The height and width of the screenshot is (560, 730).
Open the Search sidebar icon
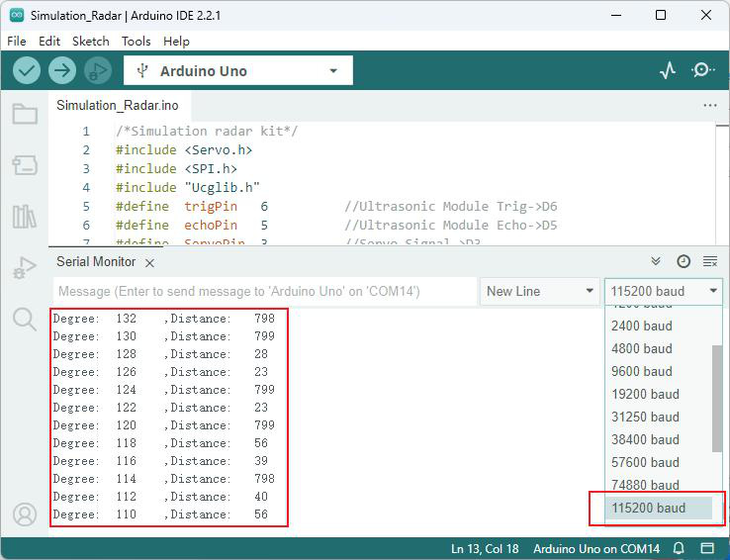(x=24, y=320)
